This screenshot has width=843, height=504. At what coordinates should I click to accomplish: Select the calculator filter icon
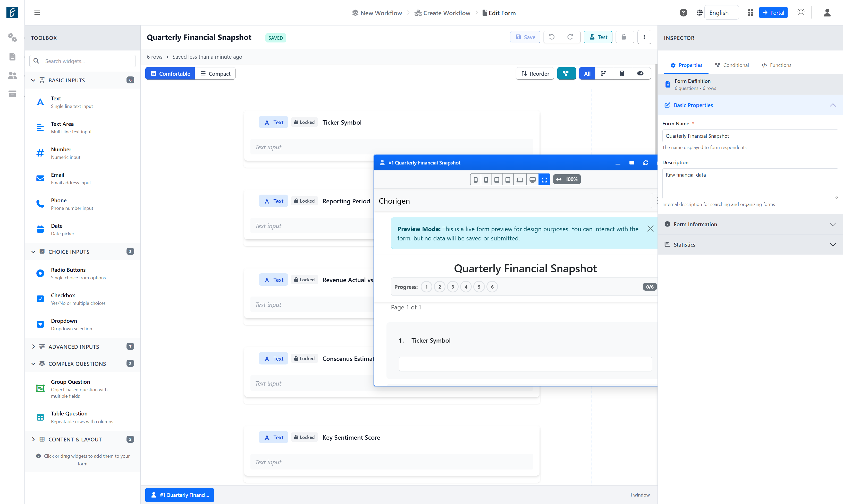pos(622,73)
